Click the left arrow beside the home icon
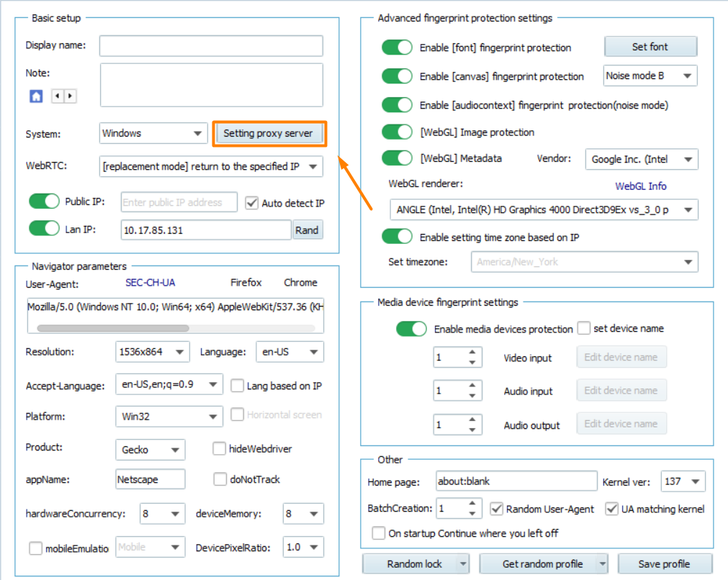Image resolution: width=728 pixels, height=580 pixels. [x=58, y=96]
